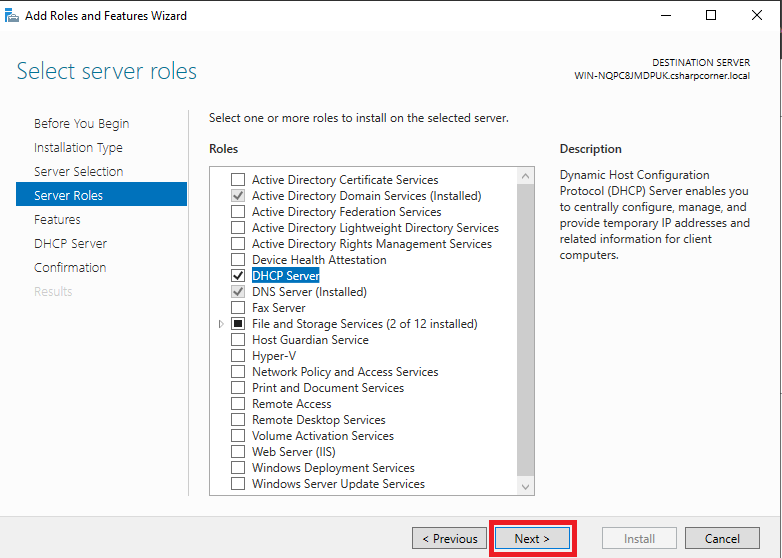Open the Confirmation step
The image size is (782, 558).
[70, 268]
